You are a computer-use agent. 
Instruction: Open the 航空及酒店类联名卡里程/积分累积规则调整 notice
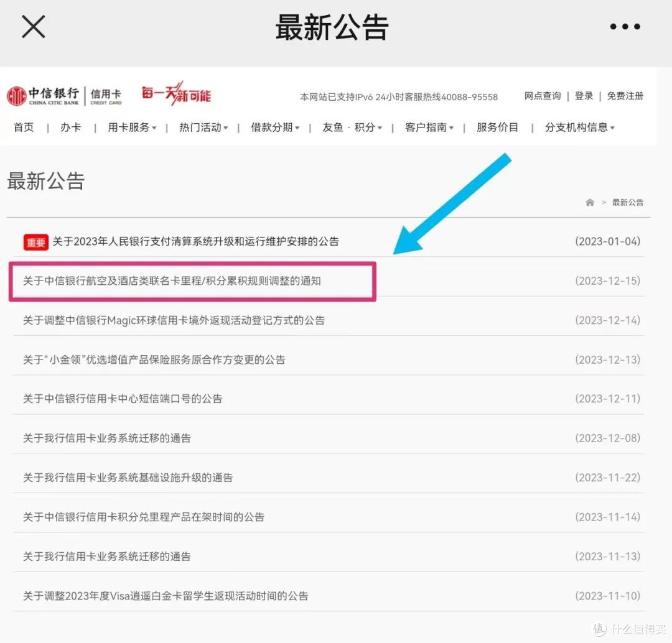point(172,281)
